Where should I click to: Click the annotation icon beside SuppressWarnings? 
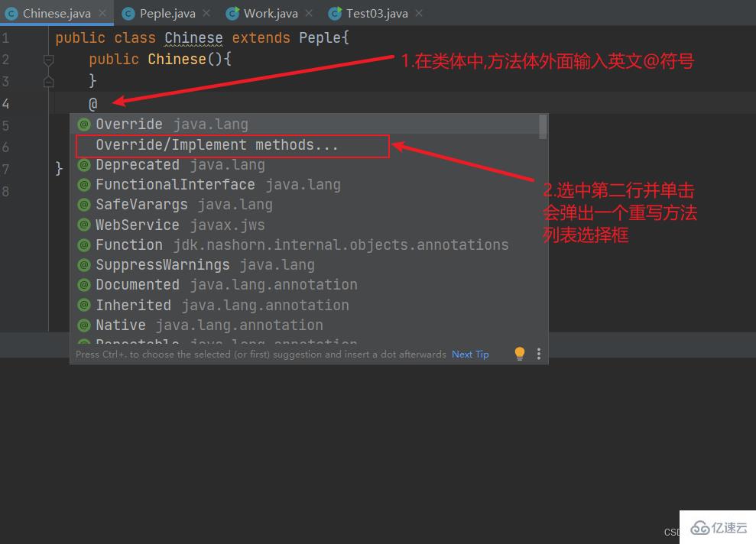(x=84, y=265)
